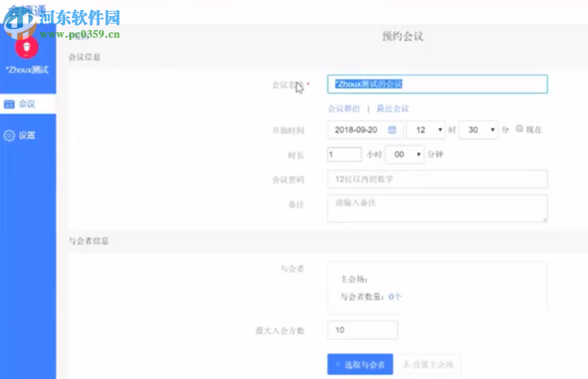Click the 主会场 label text
This screenshot has height=379, width=588.
point(354,279)
